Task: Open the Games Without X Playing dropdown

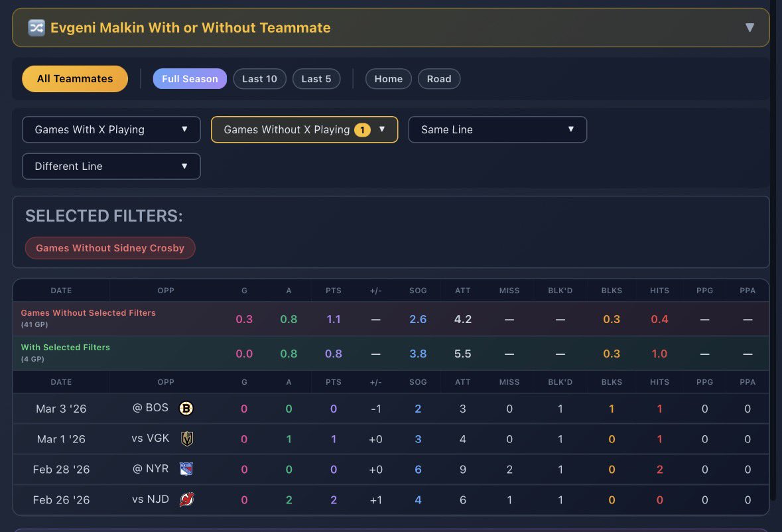Action: click(x=304, y=129)
